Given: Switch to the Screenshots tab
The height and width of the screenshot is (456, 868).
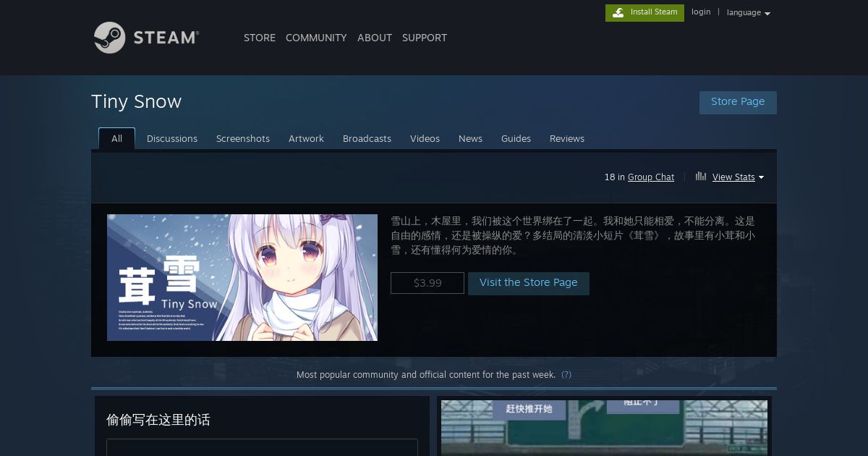Looking at the screenshot, I should pos(243,138).
